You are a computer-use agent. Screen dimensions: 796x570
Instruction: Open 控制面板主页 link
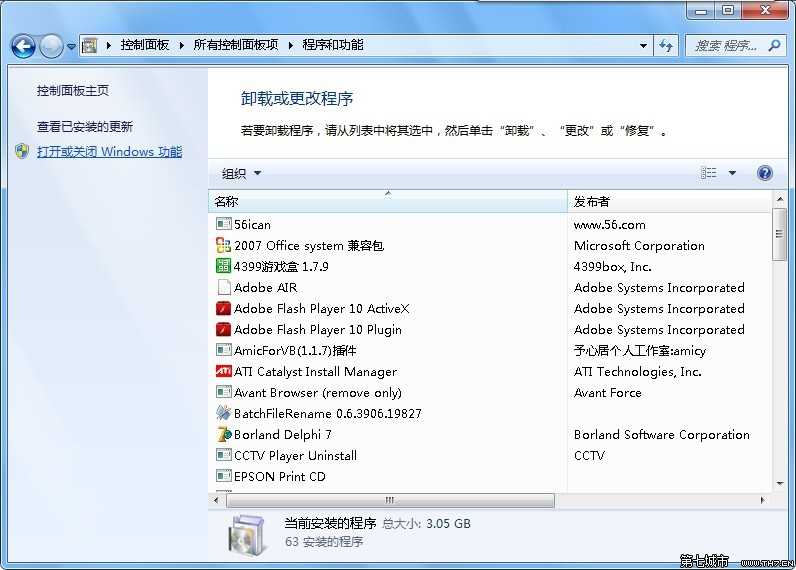[x=73, y=91]
